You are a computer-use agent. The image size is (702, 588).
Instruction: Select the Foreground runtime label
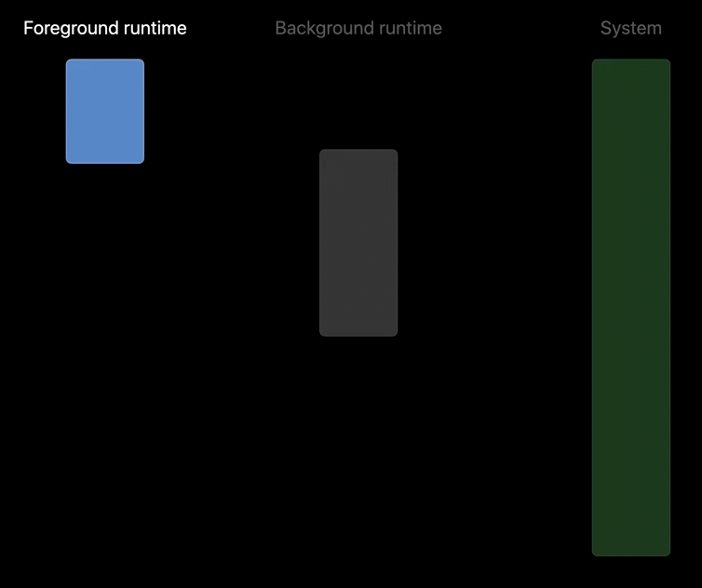click(105, 28)
